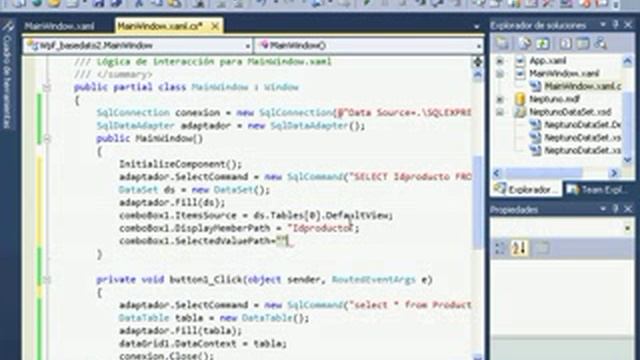The image size is (640, 360).
Task: Click Solution Explorer scroll down arrow
Action: 628,160
